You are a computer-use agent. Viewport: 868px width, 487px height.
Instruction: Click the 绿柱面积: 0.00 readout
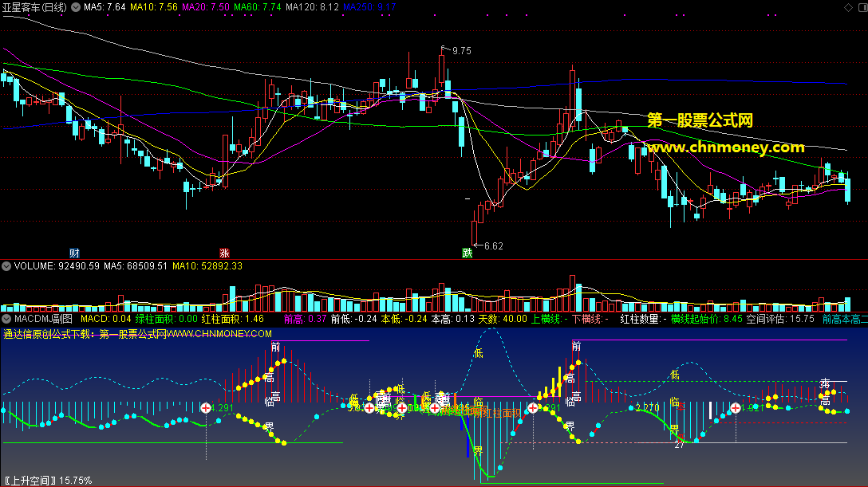tap(166, 319)
